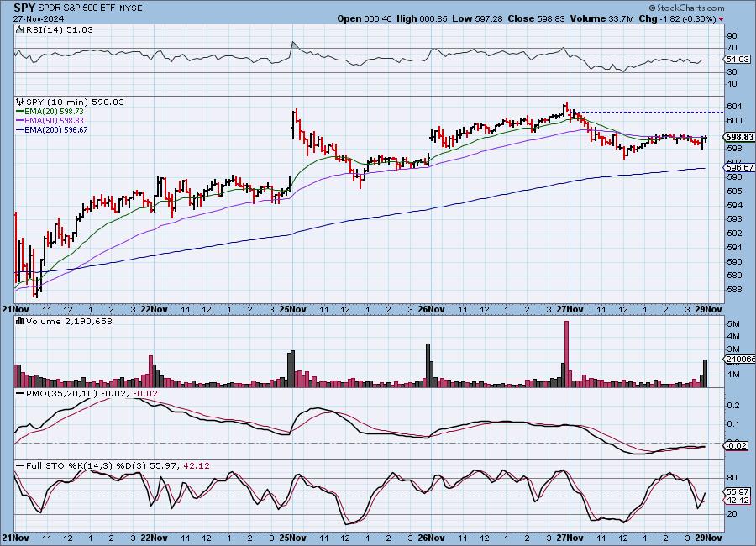The width and height of the screenshot is (756, 546).
Task: Click the green EMA(20) legend line
Action: coord(20,112)
